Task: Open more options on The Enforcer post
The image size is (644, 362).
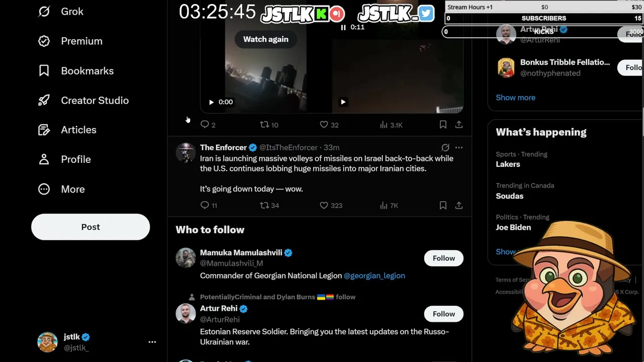Action: (459, 148)
